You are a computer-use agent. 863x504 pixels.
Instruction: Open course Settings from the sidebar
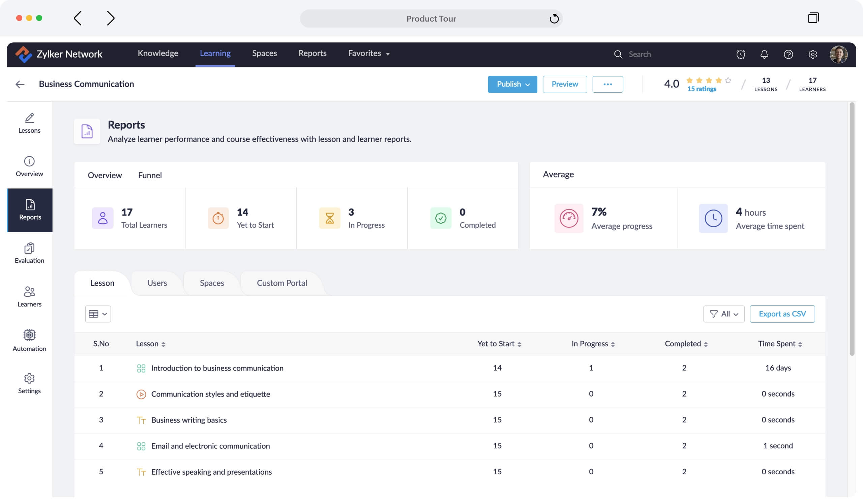click(x=29, y=383)
